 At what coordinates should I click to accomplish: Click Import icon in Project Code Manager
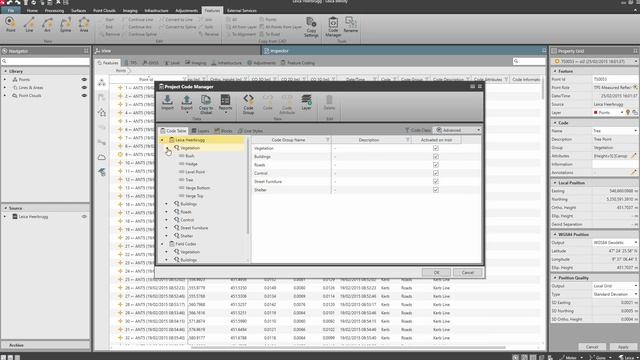point(167,102)
